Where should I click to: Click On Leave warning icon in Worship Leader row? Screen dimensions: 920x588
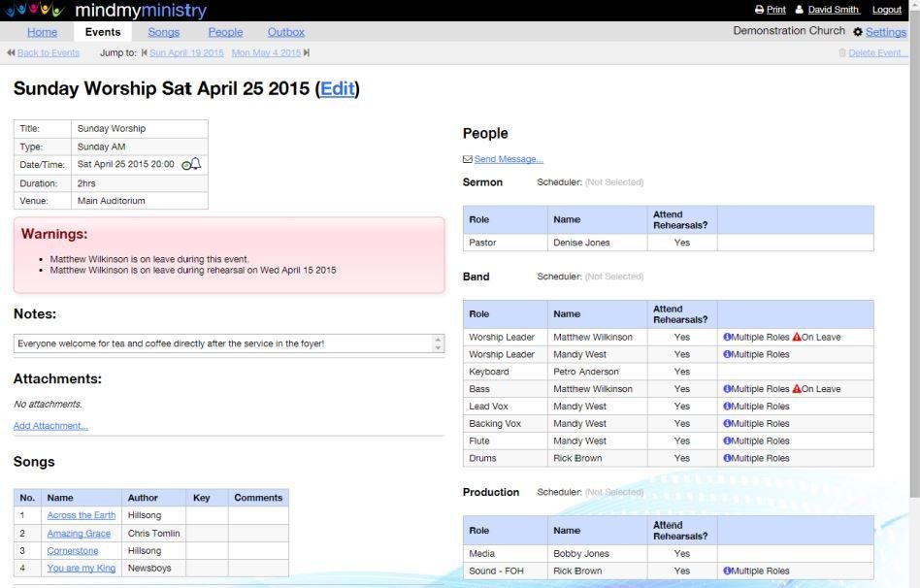click(796, 337)
